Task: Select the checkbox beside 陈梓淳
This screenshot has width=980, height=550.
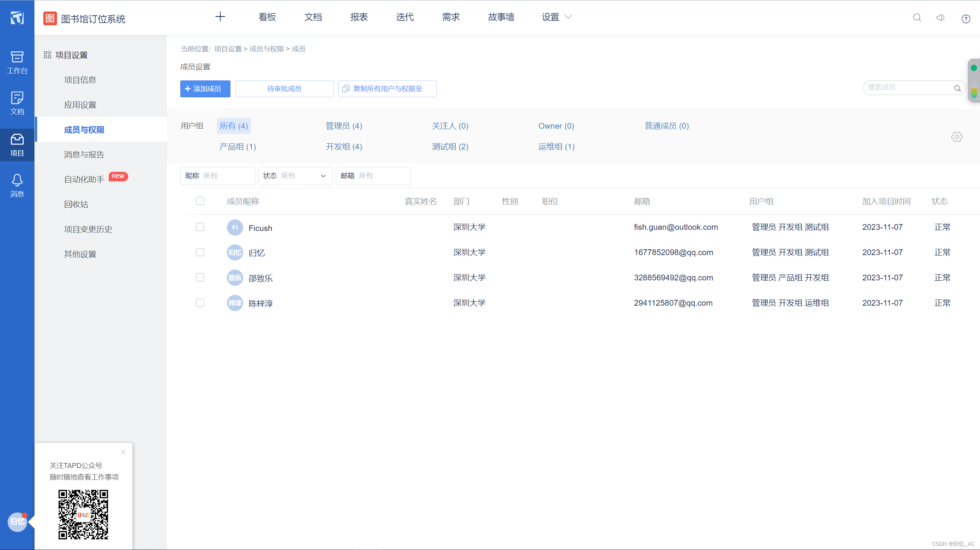Action: pyautogui.click(x=200, y=303)
